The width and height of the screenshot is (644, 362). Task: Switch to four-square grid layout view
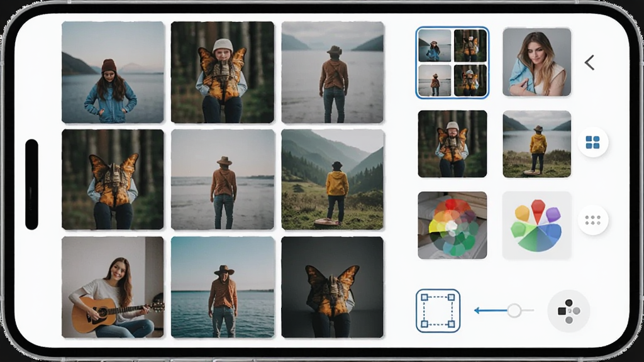click(592, 143)
